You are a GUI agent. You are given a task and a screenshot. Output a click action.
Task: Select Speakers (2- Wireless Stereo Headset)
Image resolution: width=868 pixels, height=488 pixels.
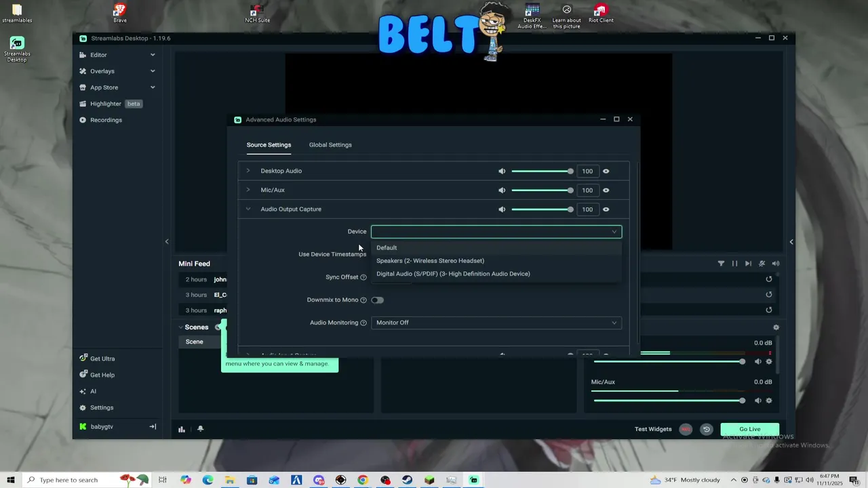point(496,260)
